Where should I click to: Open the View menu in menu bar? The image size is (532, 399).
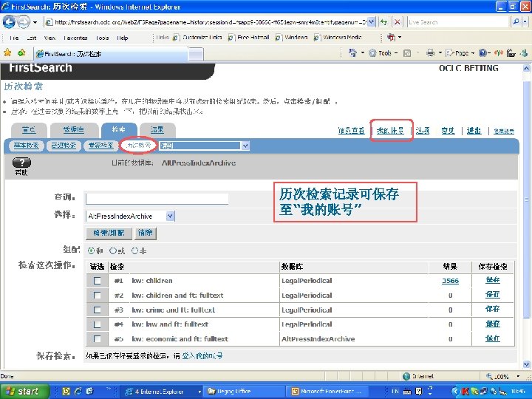coord(50,38)
